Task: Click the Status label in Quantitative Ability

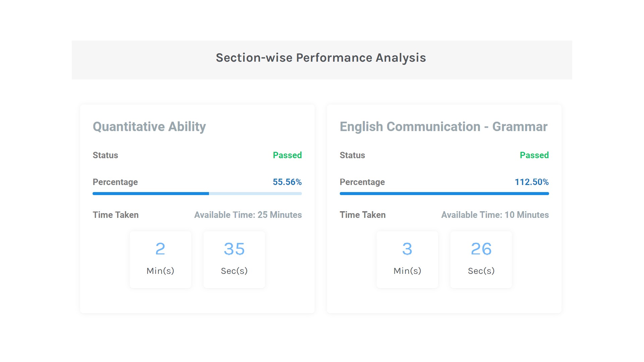Action: 105,155
